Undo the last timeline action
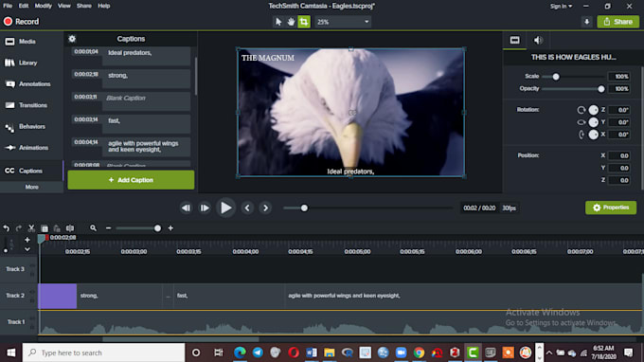The width and height of the screenshot is (644, 362). pyautogui.click(x=7, y=228)
